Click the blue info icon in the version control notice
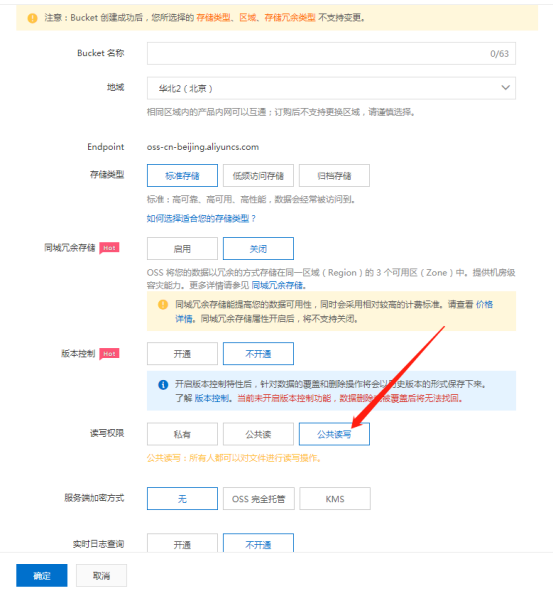The height and width of the screenshot is (591, 554). [163, 385]
